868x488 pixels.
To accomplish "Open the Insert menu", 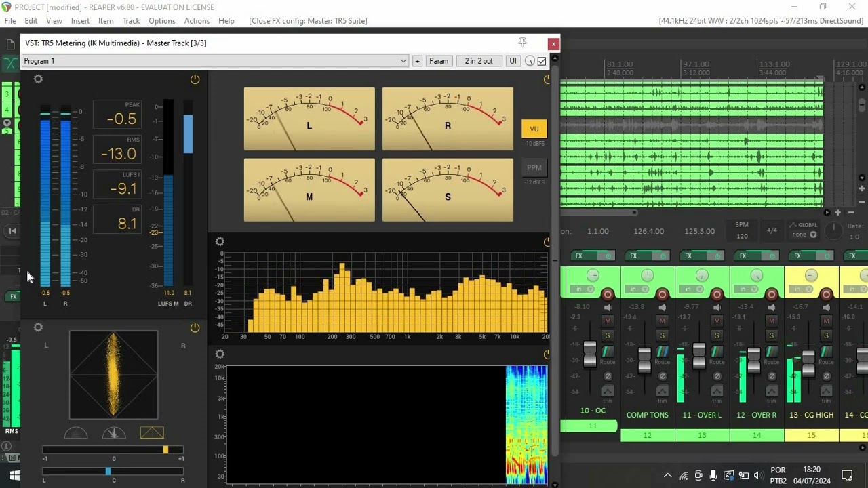I will coord(80,21).
